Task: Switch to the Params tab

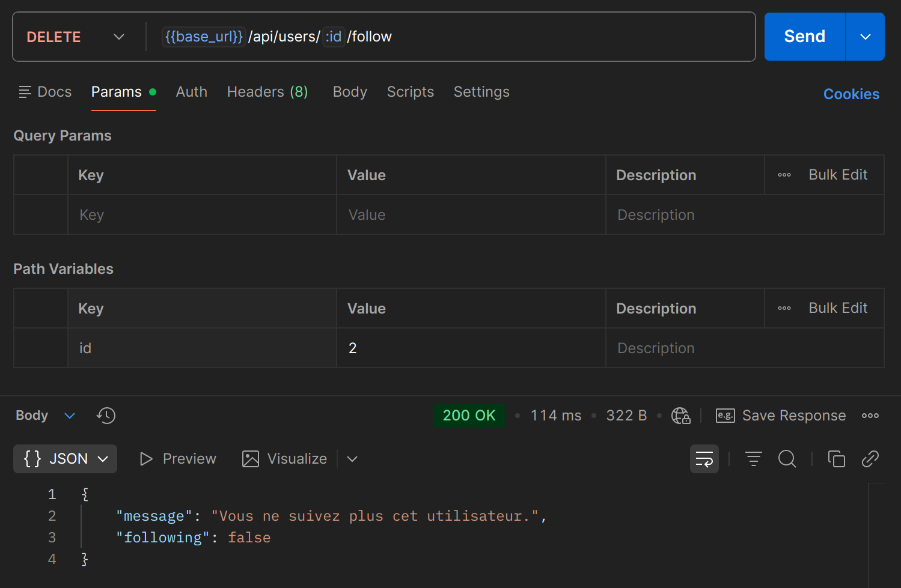Action: (123, 92)
